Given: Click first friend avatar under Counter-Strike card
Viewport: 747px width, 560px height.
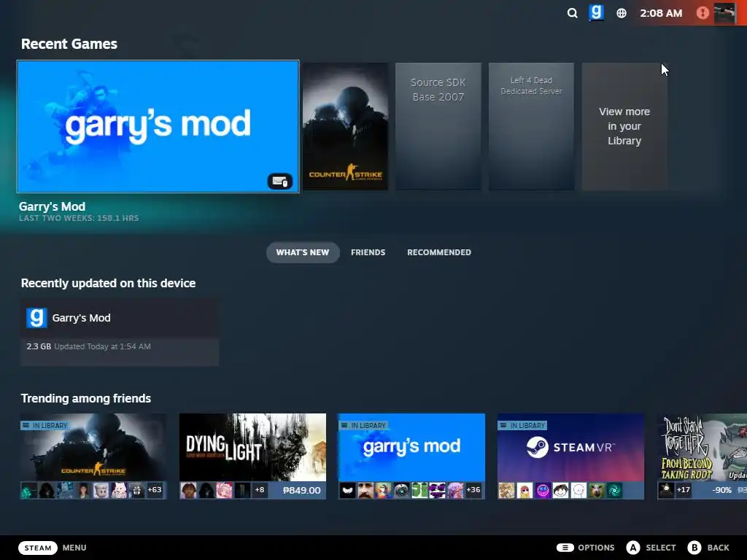Looking at the screenshot, I should click(28, 490).
